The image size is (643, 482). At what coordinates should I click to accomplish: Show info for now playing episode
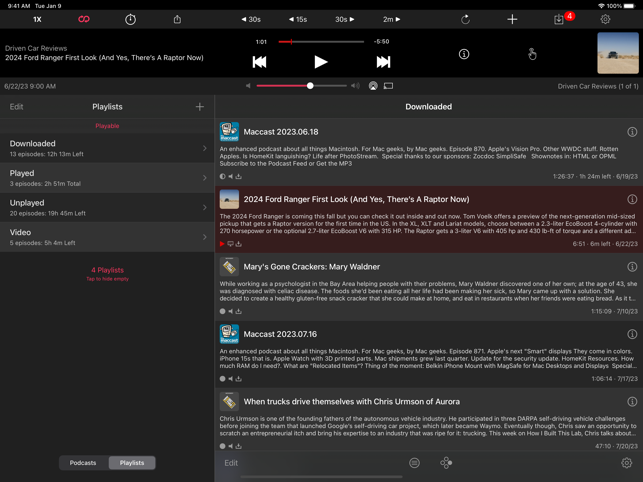[464, 54]
